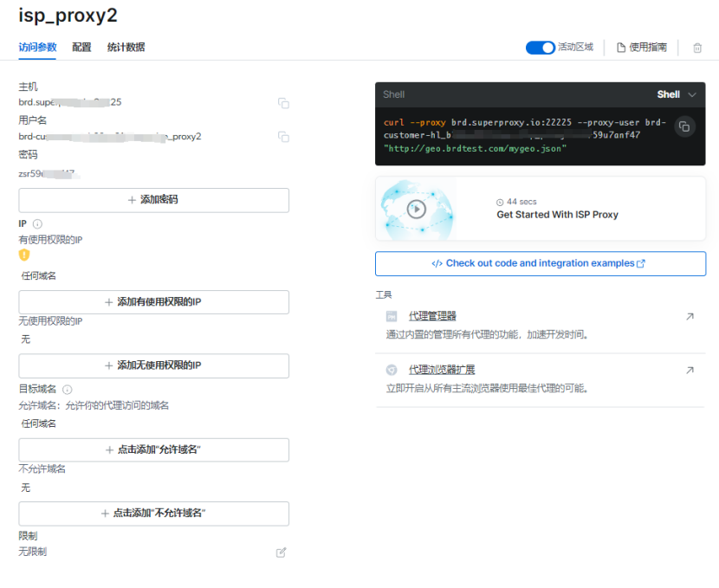This screenshot has height=588, width=719.
Task: Click the 代理管理器 PM icon
Action: pos(392,316)
